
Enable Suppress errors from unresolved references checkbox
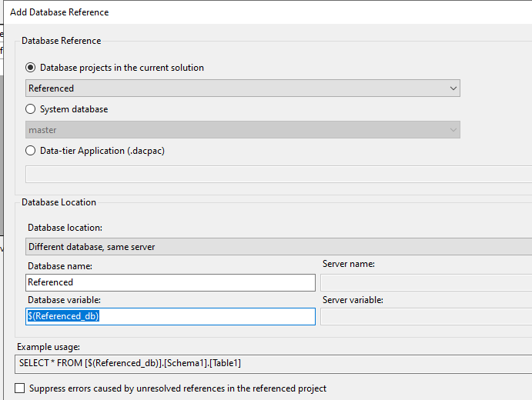click(x=20, y=388)
